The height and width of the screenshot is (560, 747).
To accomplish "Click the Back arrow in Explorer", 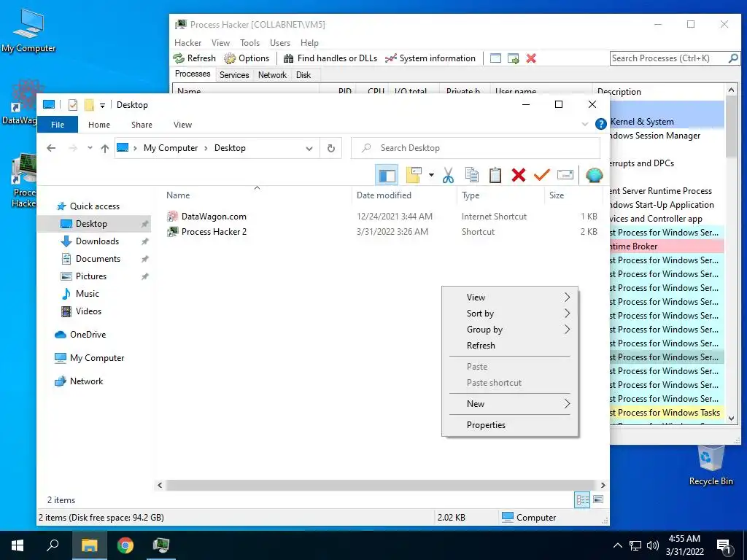I will click(x=51, y=148).
